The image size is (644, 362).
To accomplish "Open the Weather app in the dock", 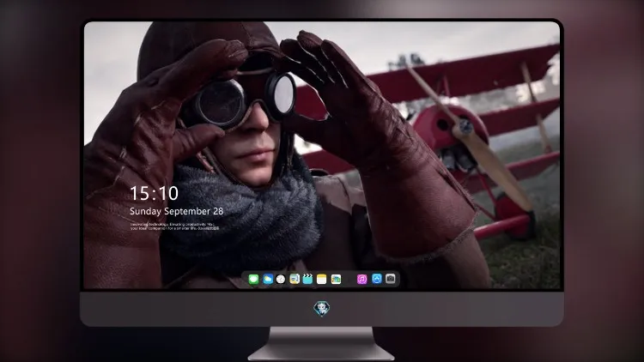I will pyautogui.click(x=268, y=279).
